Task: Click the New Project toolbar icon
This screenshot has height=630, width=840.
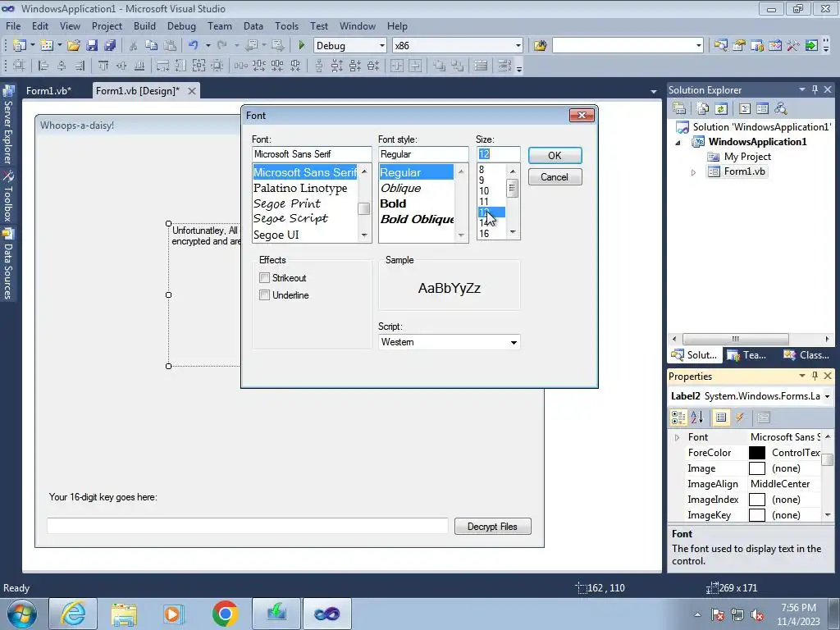Action: [20, 46]
